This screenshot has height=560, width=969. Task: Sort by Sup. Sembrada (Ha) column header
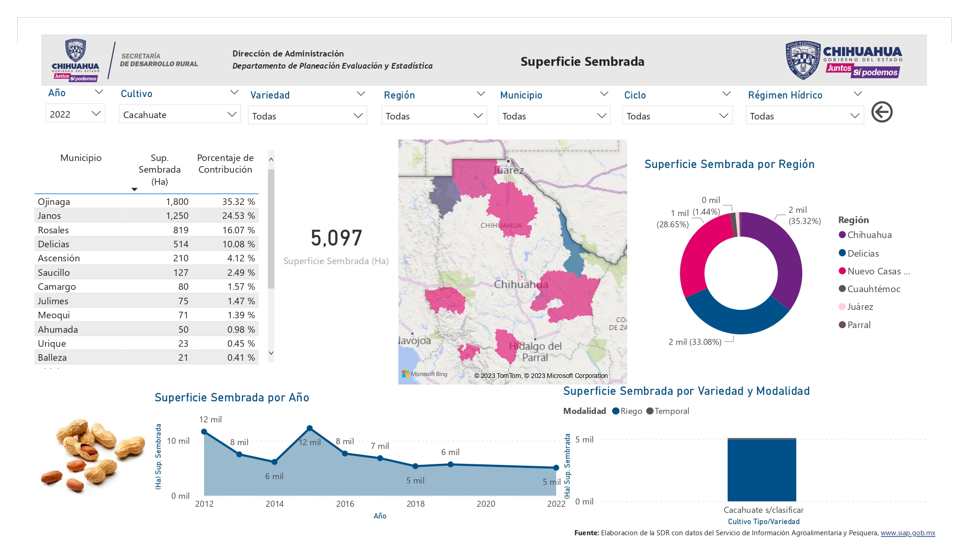pos(160,169)
